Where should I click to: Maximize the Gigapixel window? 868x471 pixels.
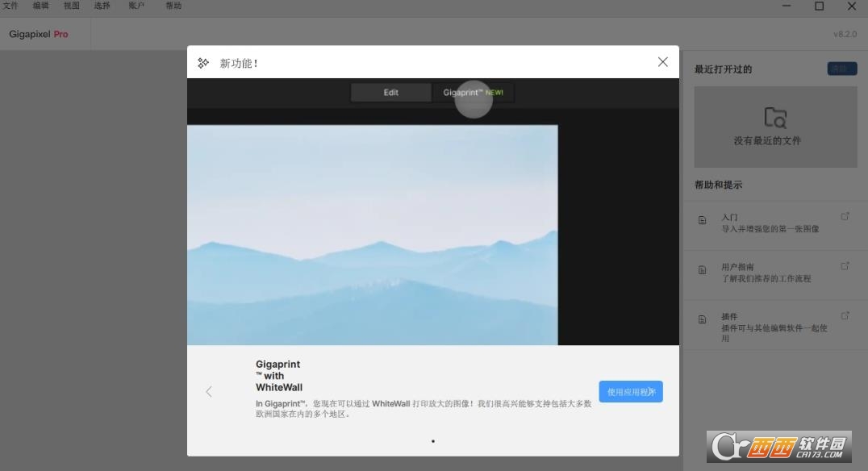click(820, 6)
